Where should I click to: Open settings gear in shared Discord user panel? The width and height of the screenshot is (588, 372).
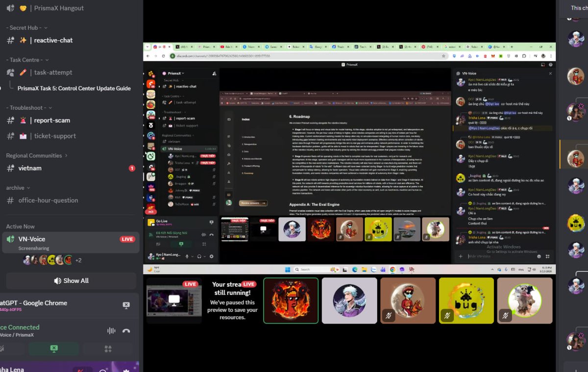pos(212,256)
